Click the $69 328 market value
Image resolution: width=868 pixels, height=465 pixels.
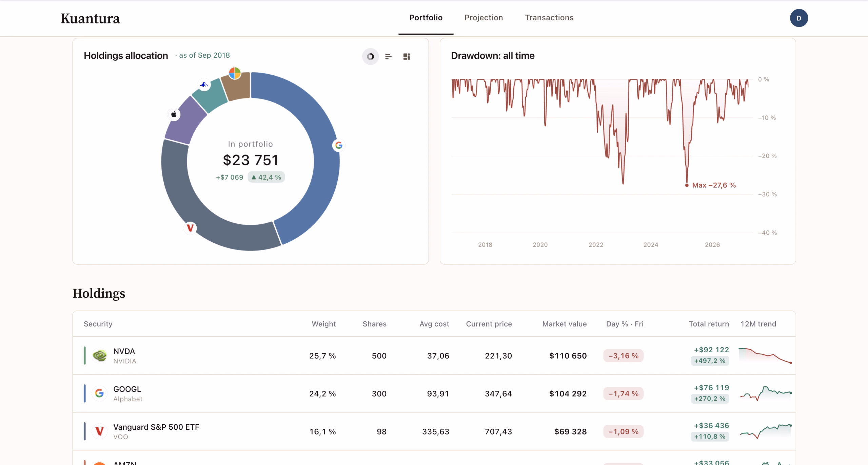click(x=570, y=431)
